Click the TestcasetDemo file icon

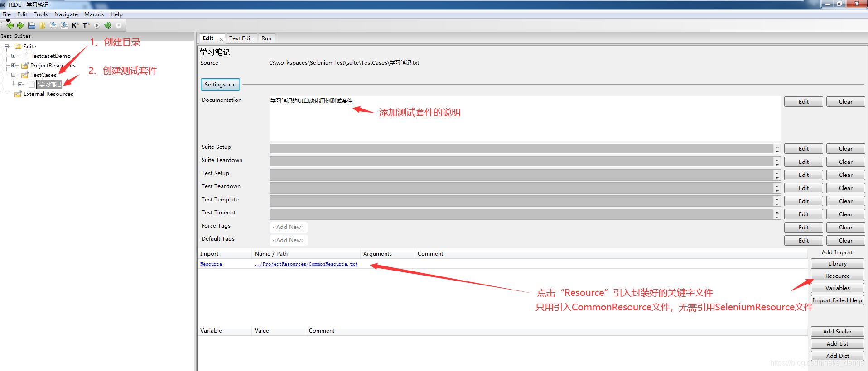pyautogui.click(x=25, y=56)
